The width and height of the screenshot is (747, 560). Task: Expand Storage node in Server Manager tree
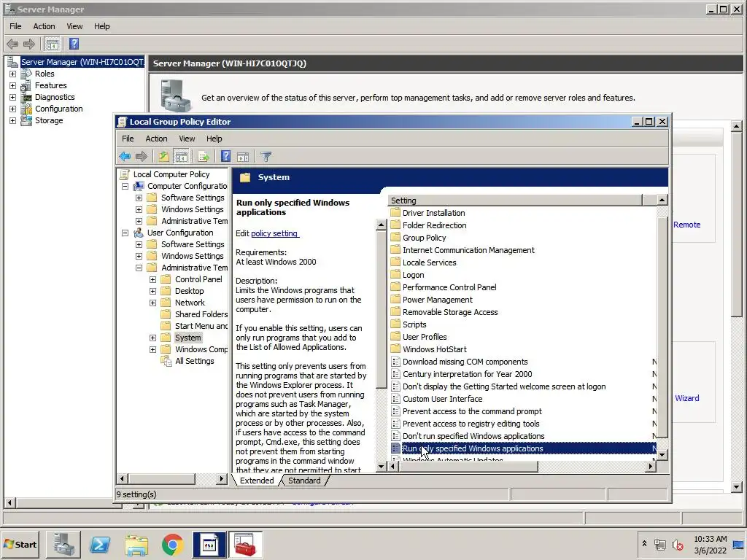13,120
